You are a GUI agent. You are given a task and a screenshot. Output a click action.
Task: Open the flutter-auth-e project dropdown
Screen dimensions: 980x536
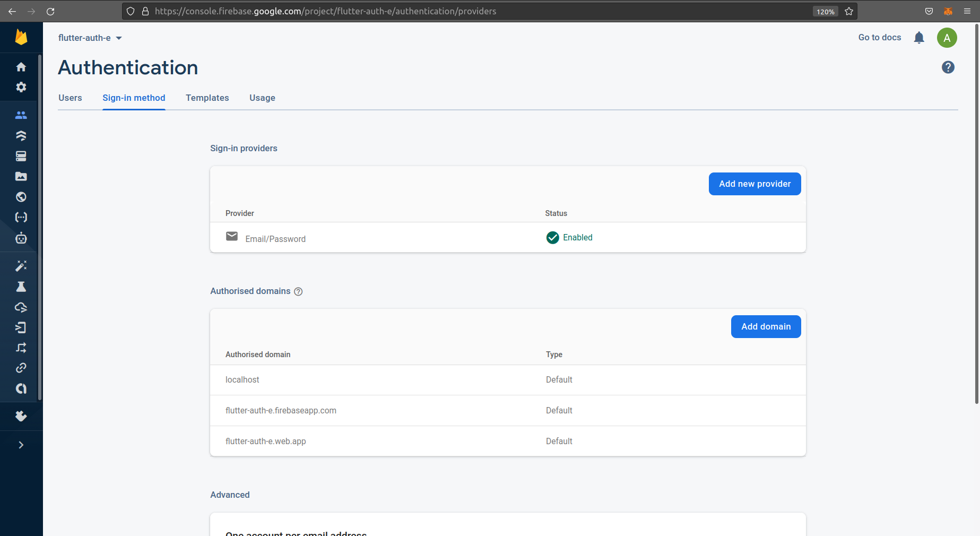pyautogui.click(x=90, y=38)
